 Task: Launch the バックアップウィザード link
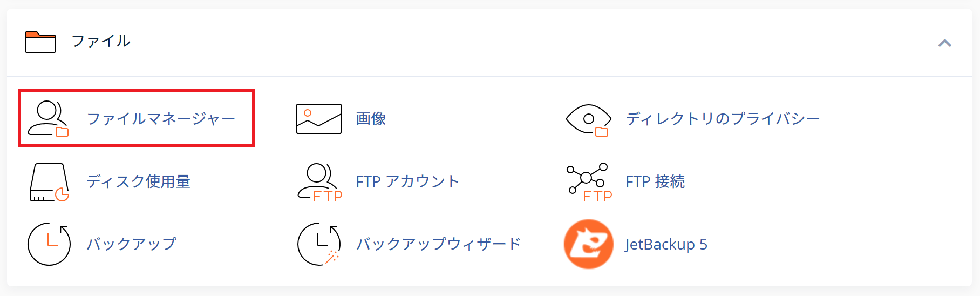(x=438, y=244)
